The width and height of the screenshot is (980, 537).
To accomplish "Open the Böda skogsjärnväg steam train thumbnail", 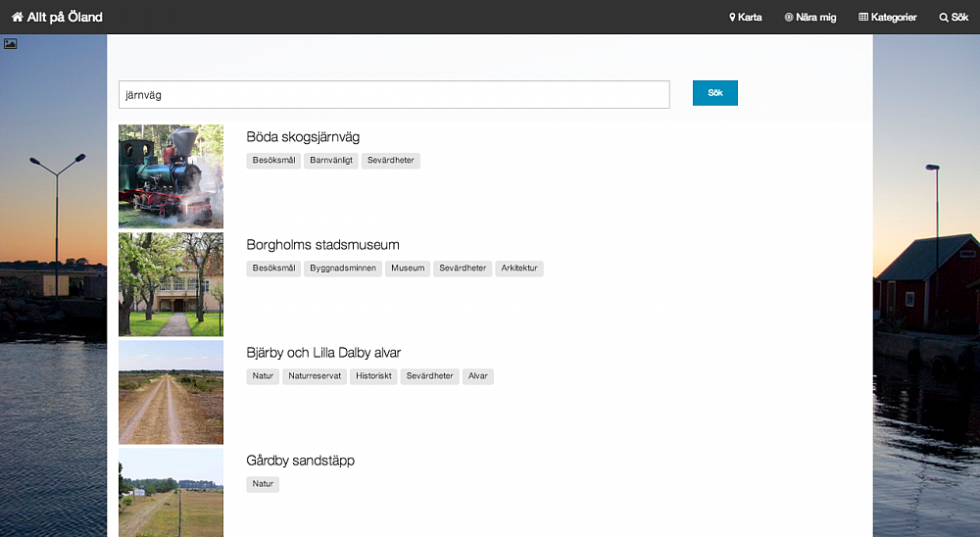I will point(171,176).
